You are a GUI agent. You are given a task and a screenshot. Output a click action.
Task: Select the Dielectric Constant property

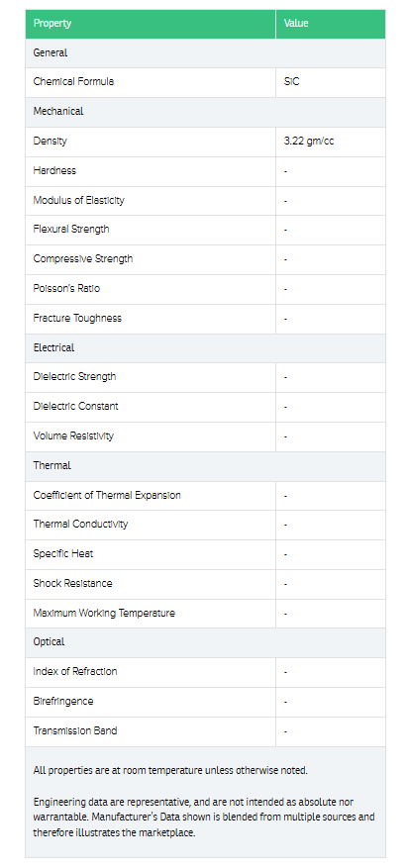click(75, 407)
